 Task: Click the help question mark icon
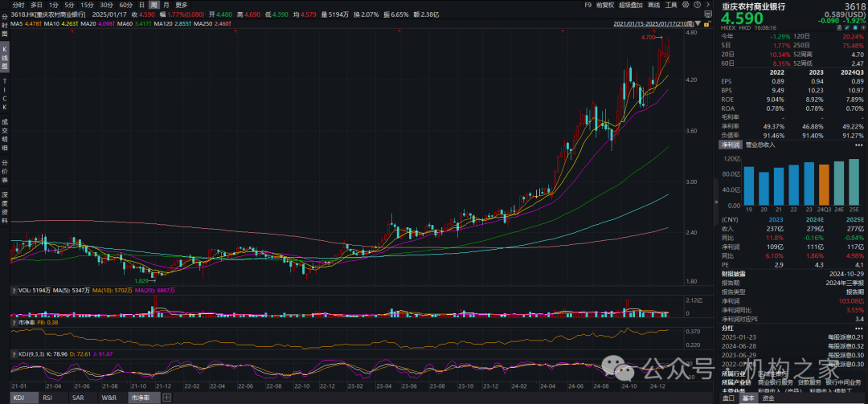[x=697, y=5]
